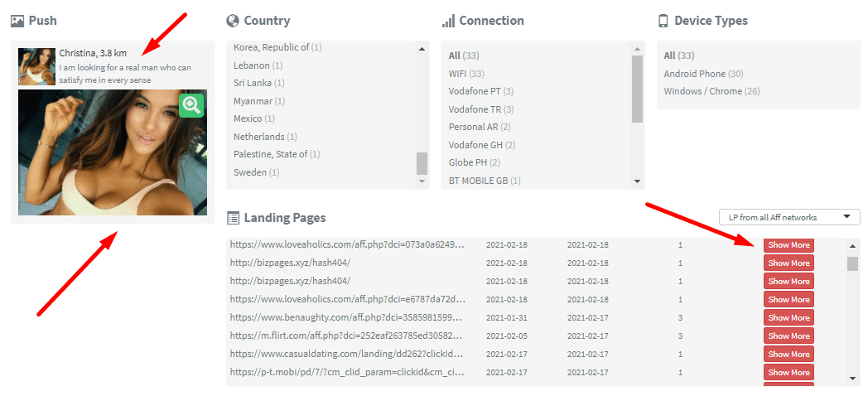Click Christina's small avatar thumbnail

click(36, 66)
